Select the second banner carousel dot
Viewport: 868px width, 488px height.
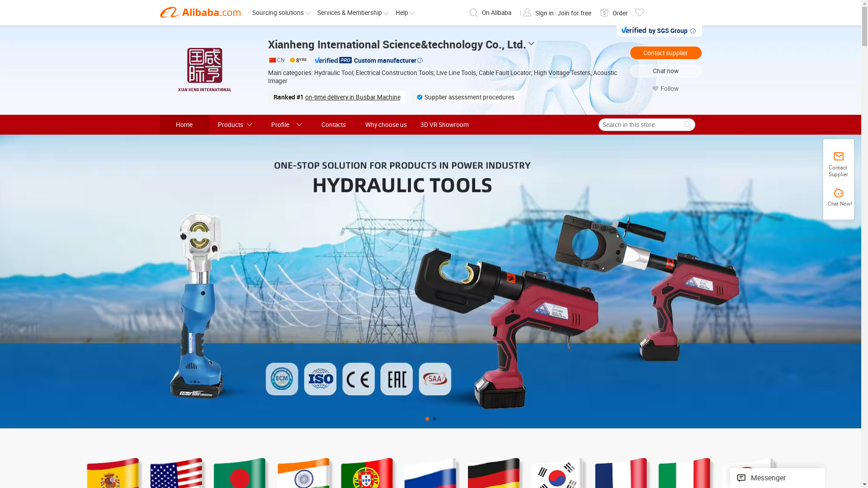pyautogui.click(x=434, y=419)
